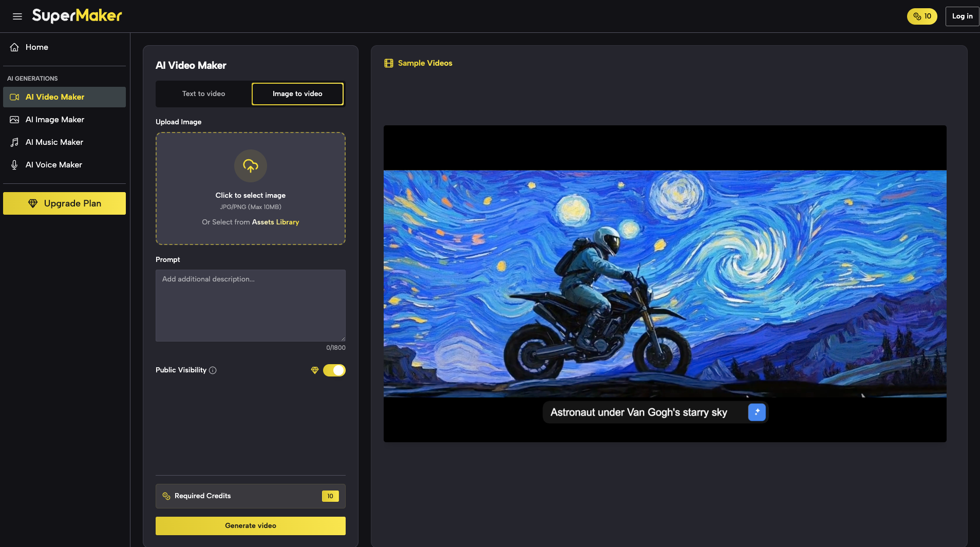Click the prompt textarea resize handle
This screenshot has width=980, height=547.
coord(343,338)
